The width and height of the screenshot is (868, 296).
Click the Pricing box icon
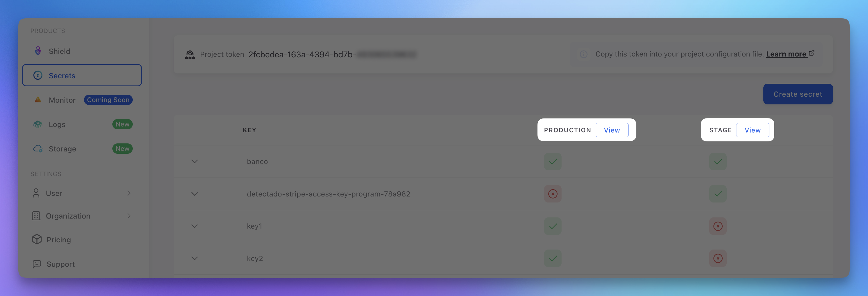tap(37, 239)
